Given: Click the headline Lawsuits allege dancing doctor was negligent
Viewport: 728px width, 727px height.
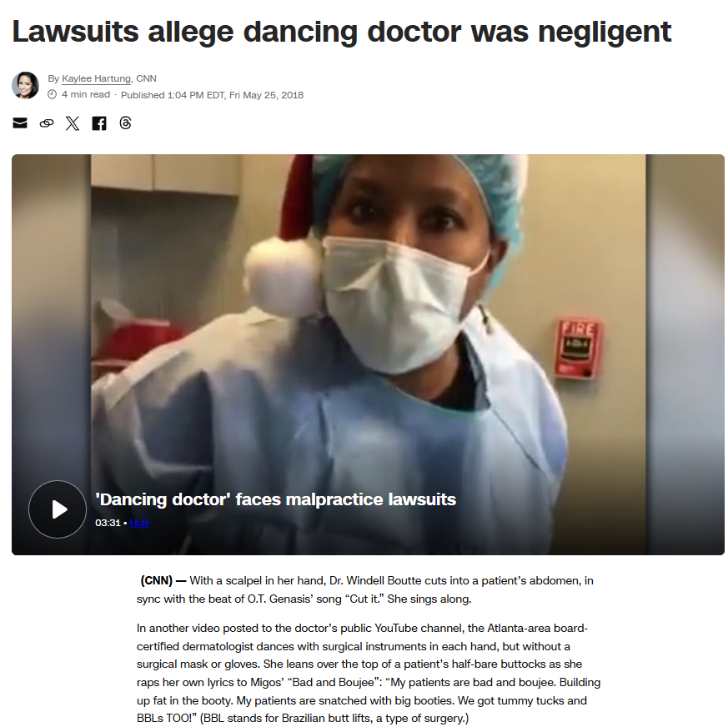Looking at the screenshot, I should (342, 32).
